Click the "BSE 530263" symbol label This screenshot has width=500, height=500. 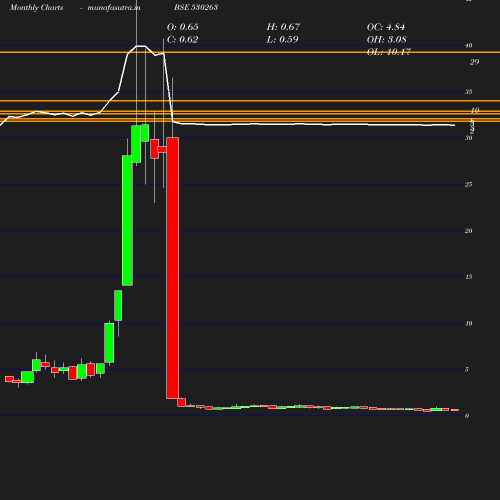pos(196,7)
